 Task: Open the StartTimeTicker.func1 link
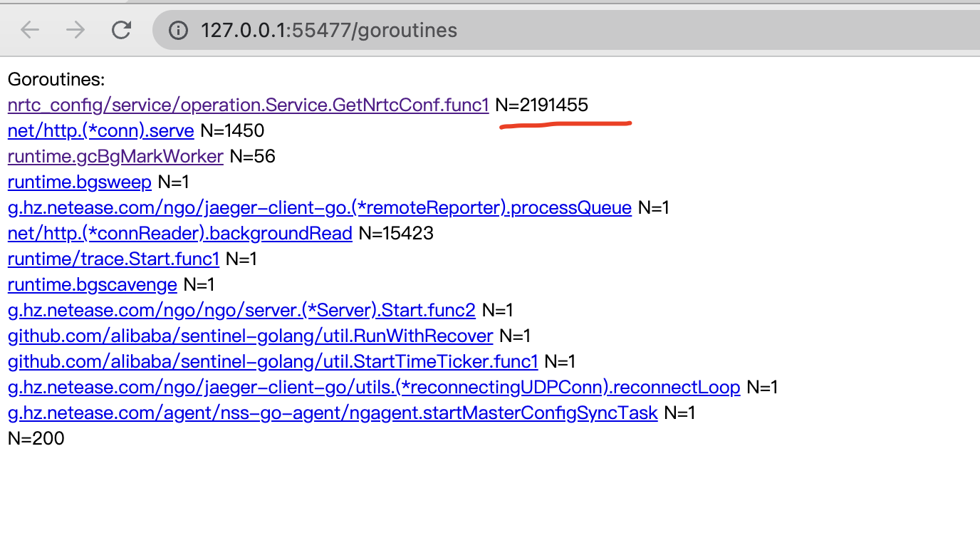[273, 362]
